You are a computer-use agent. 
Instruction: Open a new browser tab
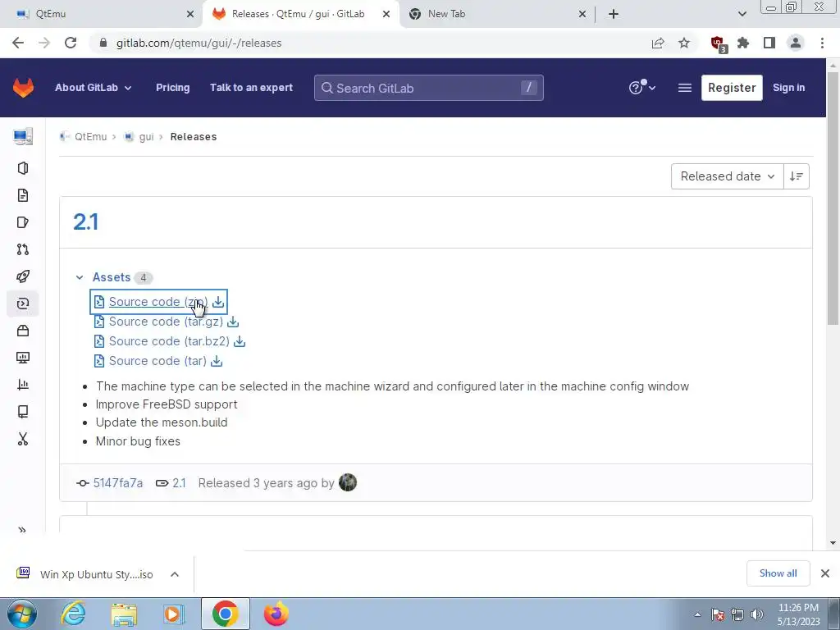tap(614, 14)
